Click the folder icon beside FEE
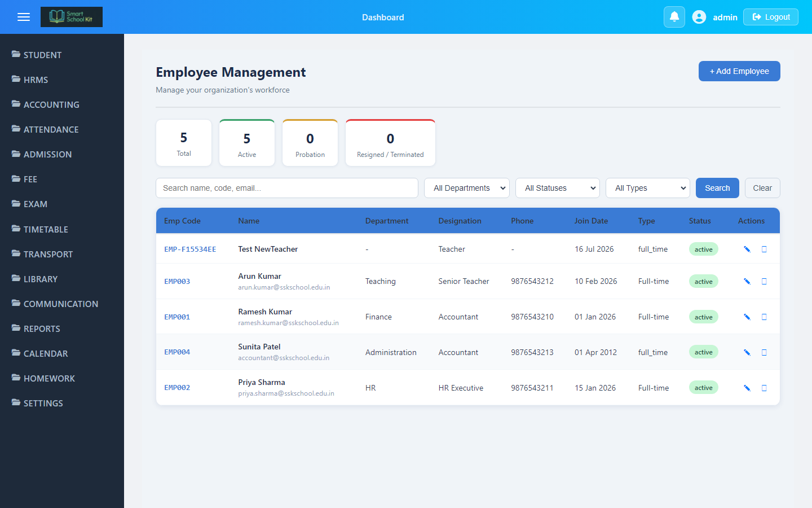This screenshot has width=812, height=508. point(16,178)
